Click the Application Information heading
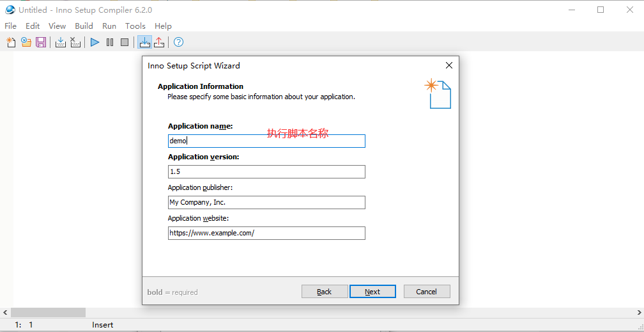This screenshot has height=332, width=644. (201, 86)
